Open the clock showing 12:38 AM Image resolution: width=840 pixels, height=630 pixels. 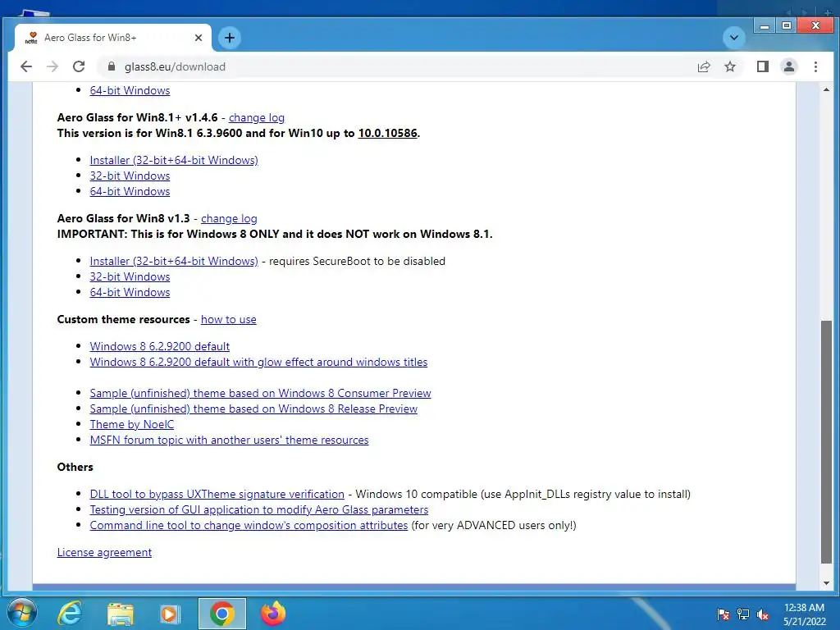804,614
